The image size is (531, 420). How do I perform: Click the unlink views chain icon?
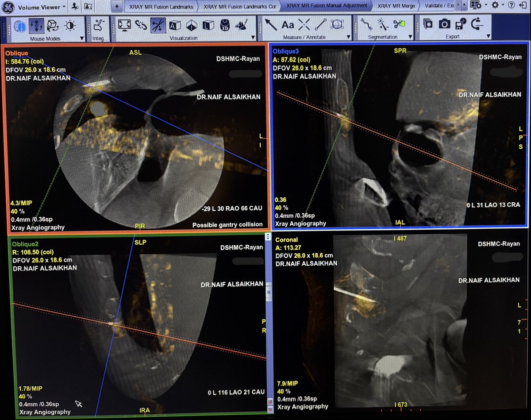(x=141, y=25)
